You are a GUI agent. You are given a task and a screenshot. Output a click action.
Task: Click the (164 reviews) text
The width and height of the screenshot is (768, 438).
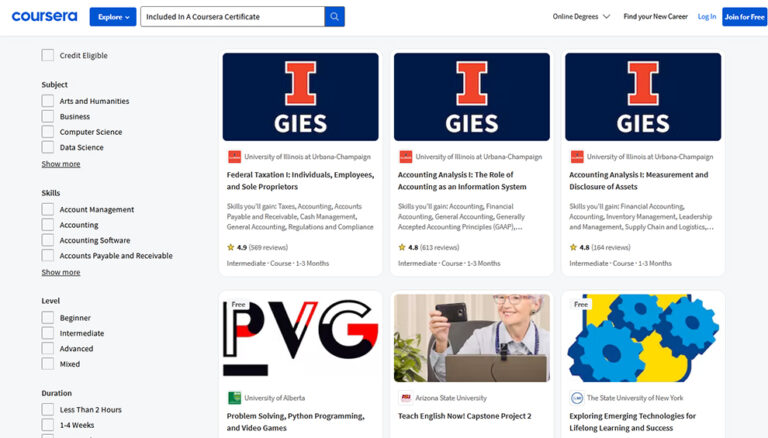pyautogui.click(x=611, y=247)
